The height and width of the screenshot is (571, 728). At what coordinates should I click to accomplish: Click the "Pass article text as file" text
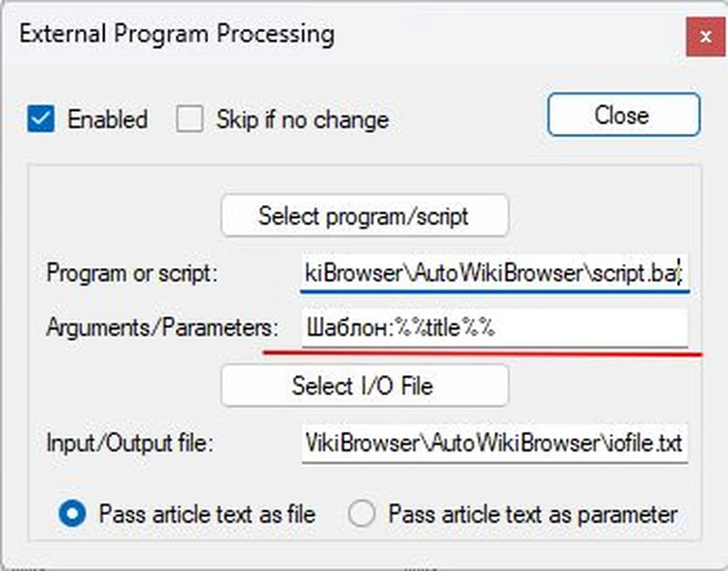point(206,513)
